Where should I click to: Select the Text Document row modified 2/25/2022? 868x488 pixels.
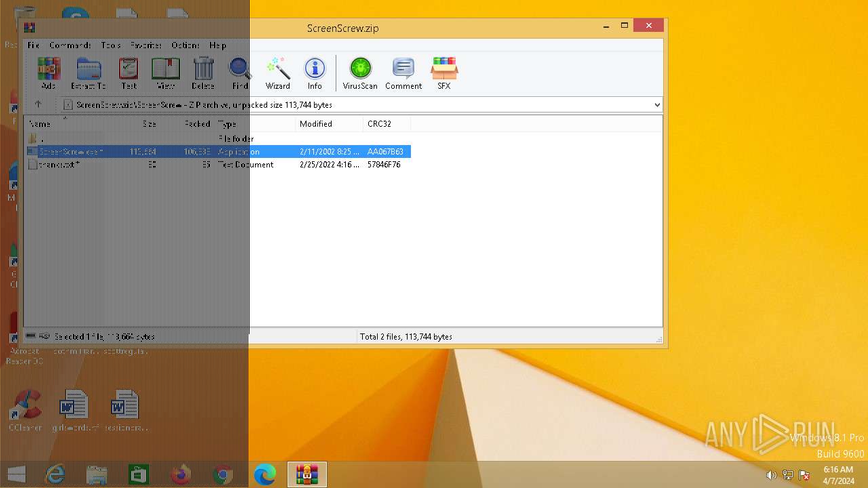tap(218, 165)
